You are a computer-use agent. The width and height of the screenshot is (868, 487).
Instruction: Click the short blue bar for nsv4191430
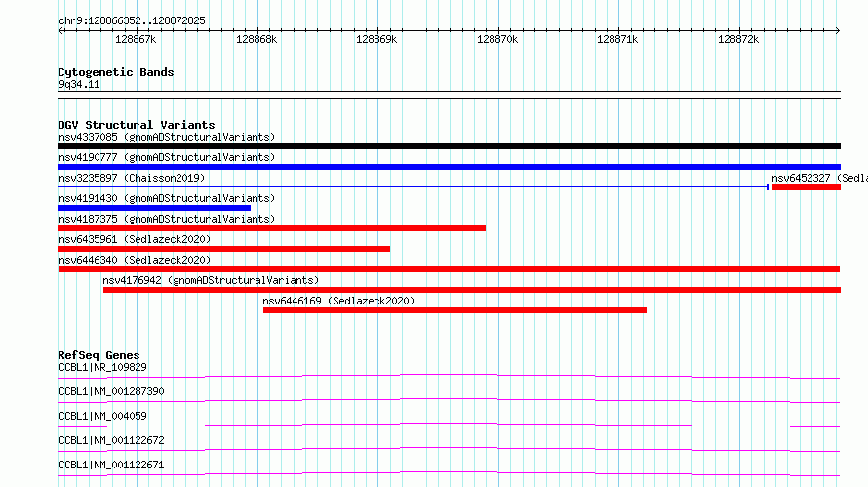(154, 208)
